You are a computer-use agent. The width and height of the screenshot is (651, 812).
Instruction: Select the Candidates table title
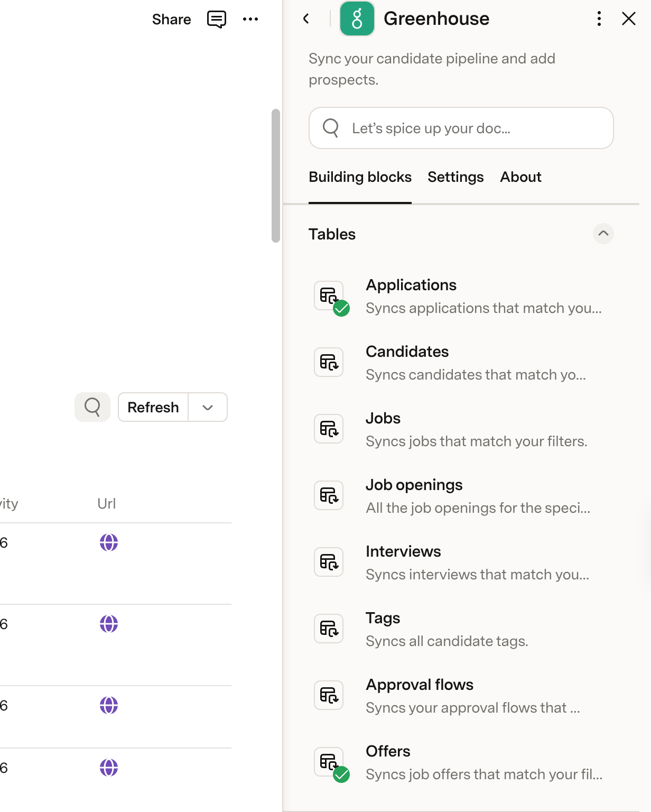click(x=407, y=352)
